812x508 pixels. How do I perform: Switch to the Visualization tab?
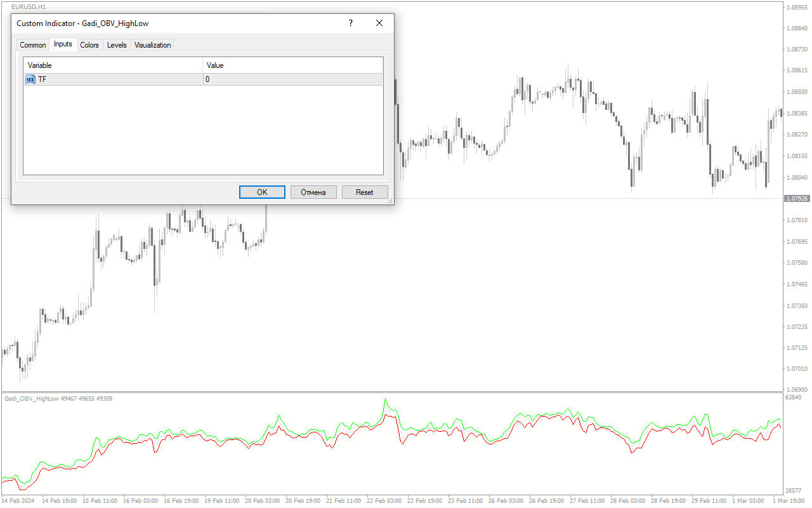pyautogui.click(x=152, y=45)
